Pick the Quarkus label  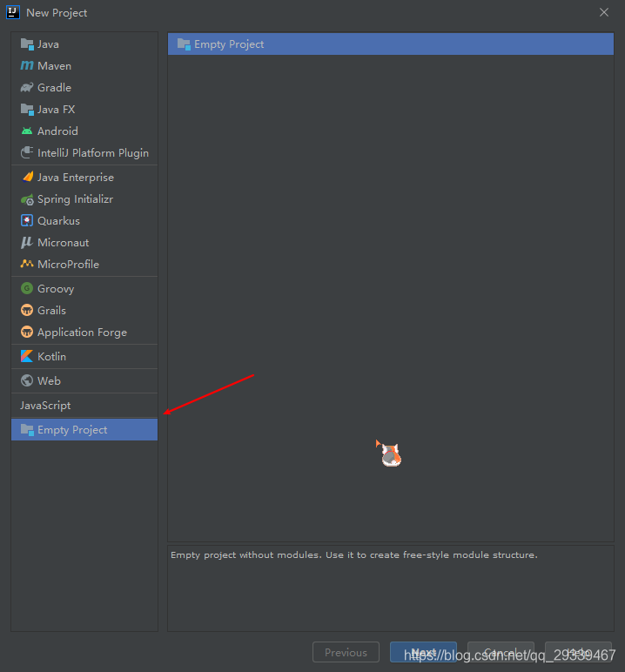58,221
